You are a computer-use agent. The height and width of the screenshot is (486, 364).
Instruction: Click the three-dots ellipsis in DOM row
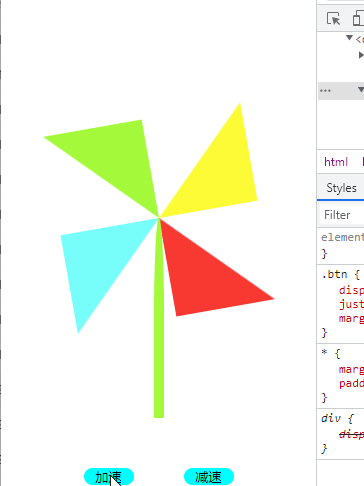coord(325,91)
